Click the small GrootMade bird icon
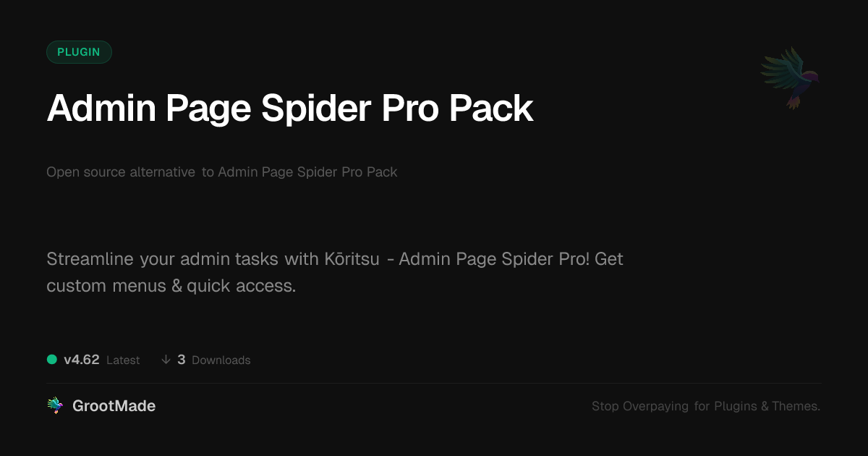 coord(55,406)
